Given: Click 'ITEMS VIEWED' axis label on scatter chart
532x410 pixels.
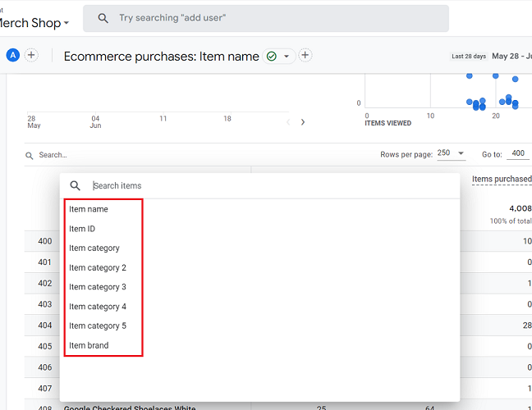Looking at the screenshot, I should tap(388, 123).
